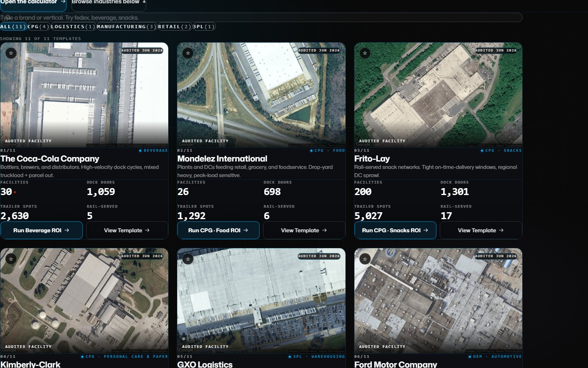This screenshot has height=368, width=588.
Task: Open the GXO Logistics facility satellite image
Action: 261,301
